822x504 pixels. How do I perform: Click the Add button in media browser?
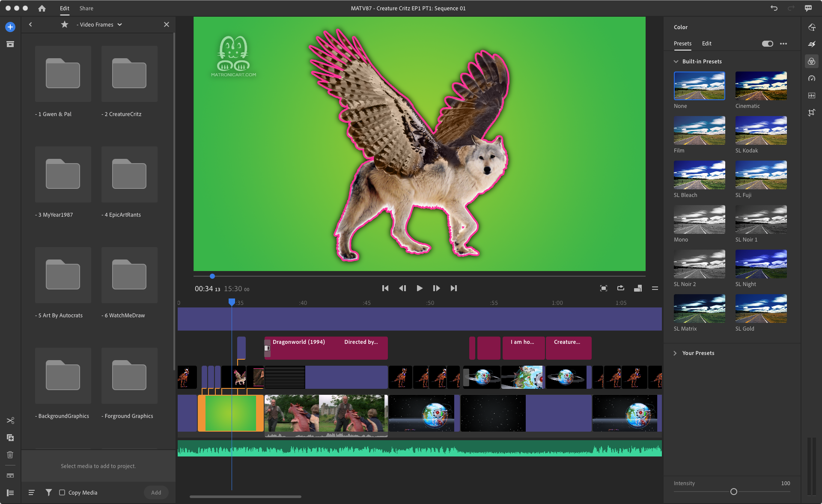156,492
